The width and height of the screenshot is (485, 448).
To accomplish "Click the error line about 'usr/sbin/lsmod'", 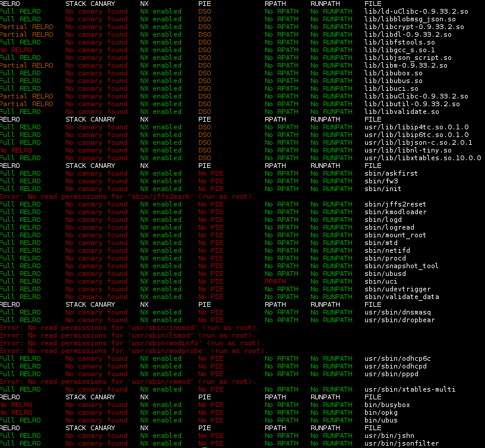I will point(128,336).
